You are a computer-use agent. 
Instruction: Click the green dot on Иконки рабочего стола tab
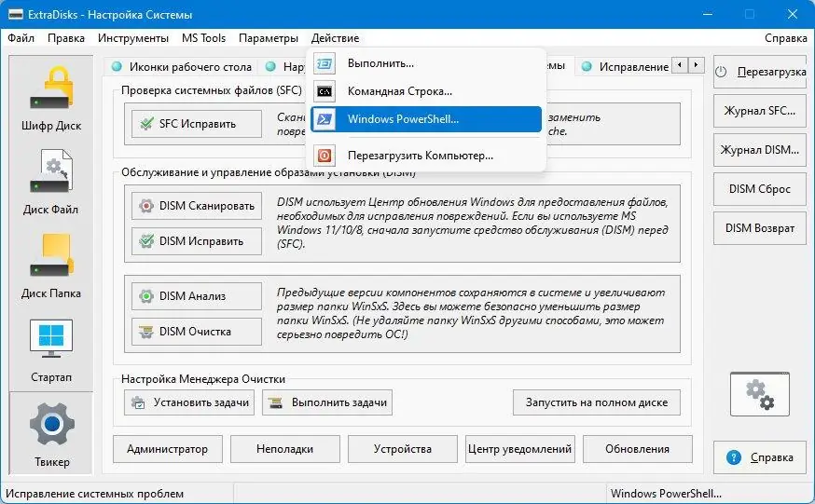point(117,66)
